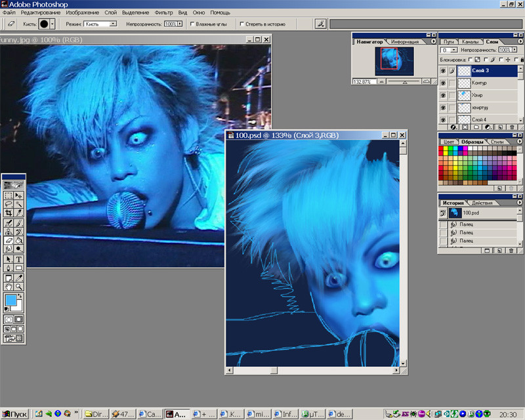This screenshot has height=420, width=525.
Task: Select the Pen tool
Action: 9,268
